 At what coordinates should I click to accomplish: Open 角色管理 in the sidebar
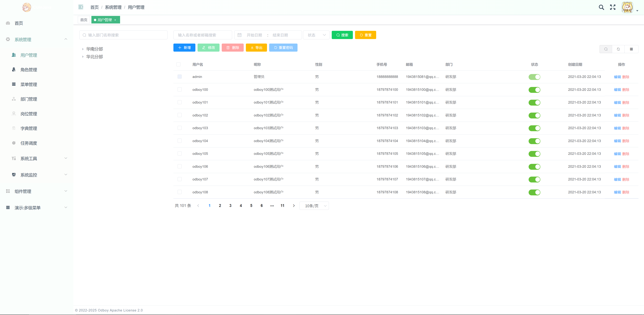tap(29, 70)
